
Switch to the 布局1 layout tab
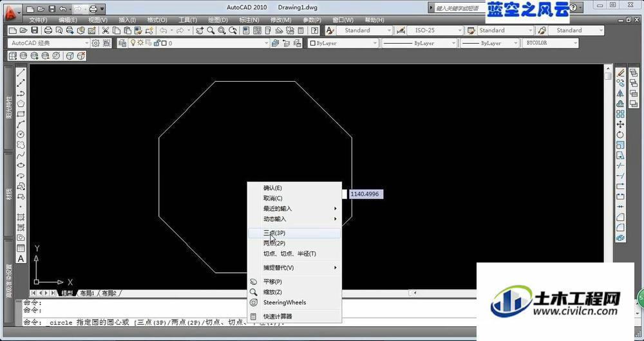88,293
